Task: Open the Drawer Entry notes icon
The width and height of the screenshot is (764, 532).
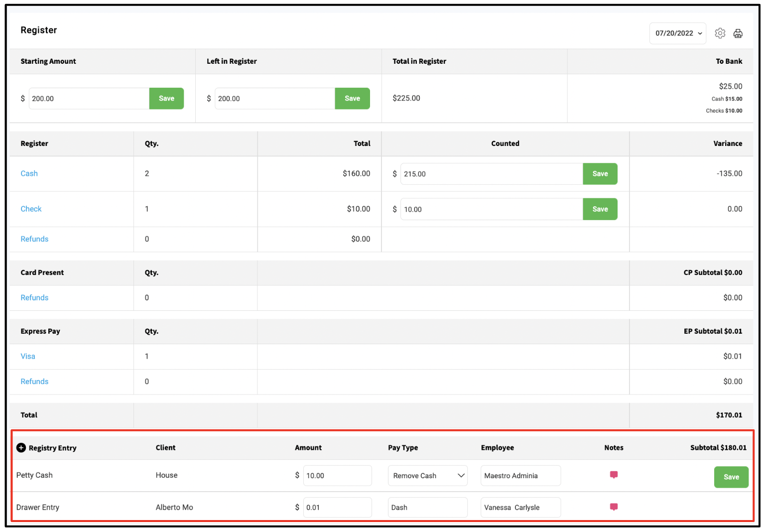Action: 614,507
